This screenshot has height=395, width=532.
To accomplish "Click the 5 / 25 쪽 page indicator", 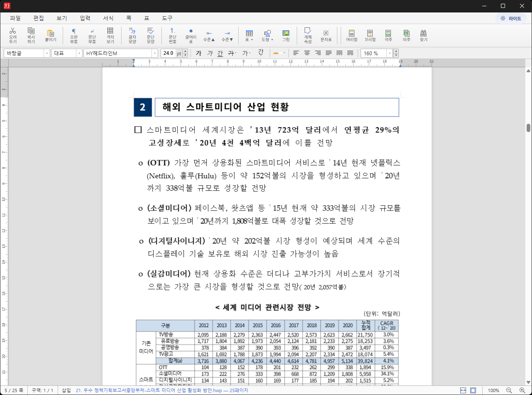I will tap(14, 390).
